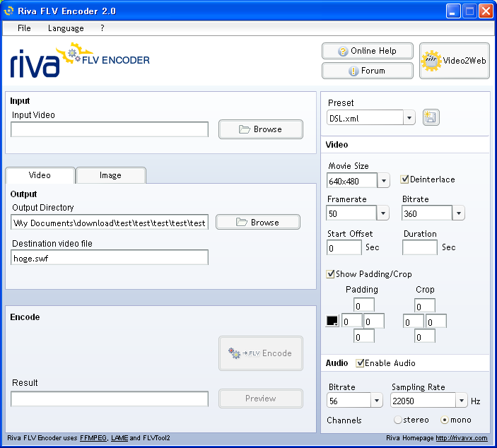Click the Start Offset field

tap(344, 247)
